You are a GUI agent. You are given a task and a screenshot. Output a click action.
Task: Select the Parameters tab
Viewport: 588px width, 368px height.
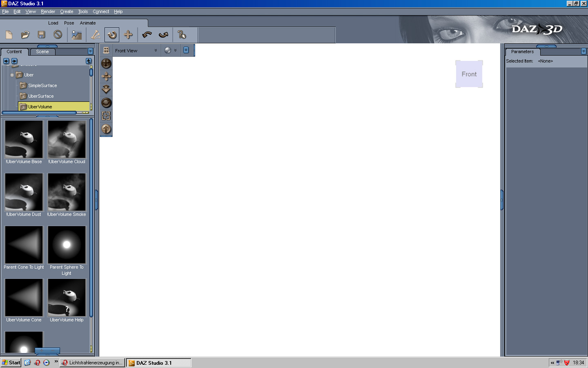pos(523,52)
